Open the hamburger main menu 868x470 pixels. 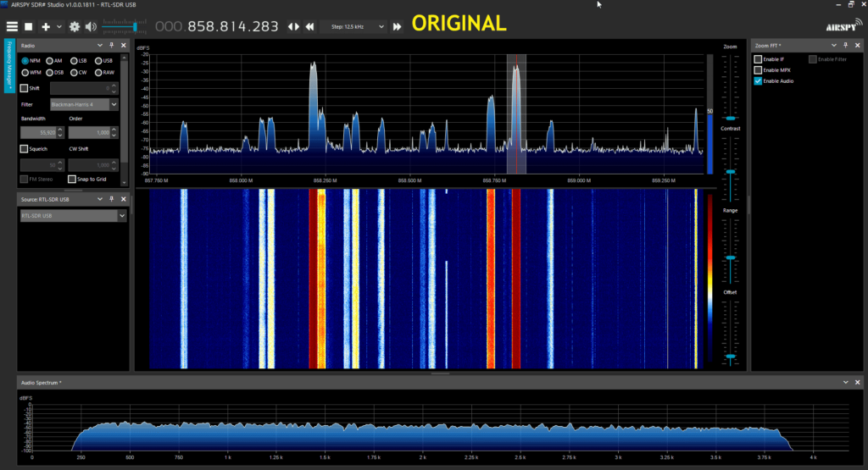point(12,26)
